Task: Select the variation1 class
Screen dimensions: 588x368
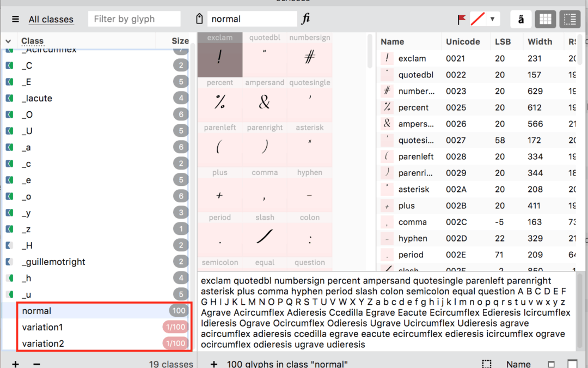Action: click(x=42, y=327)
